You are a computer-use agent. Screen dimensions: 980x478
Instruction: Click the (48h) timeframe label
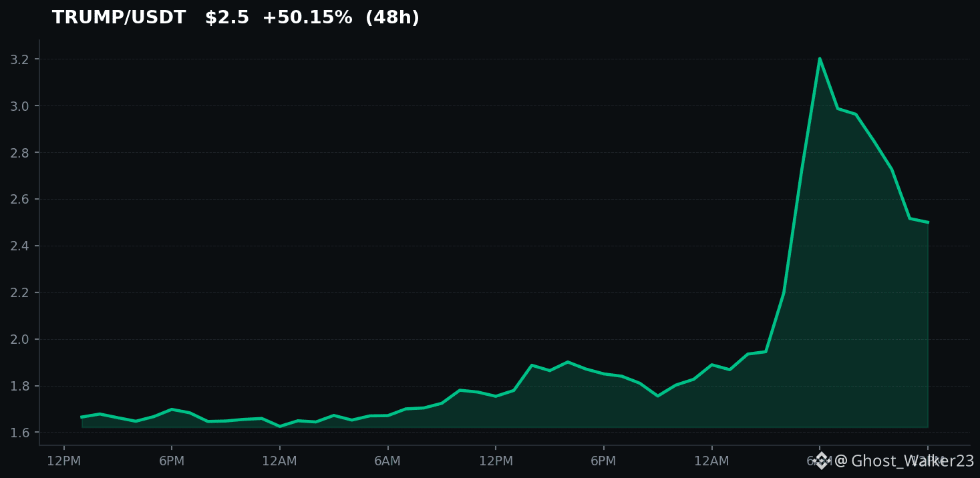pos(392,18)
